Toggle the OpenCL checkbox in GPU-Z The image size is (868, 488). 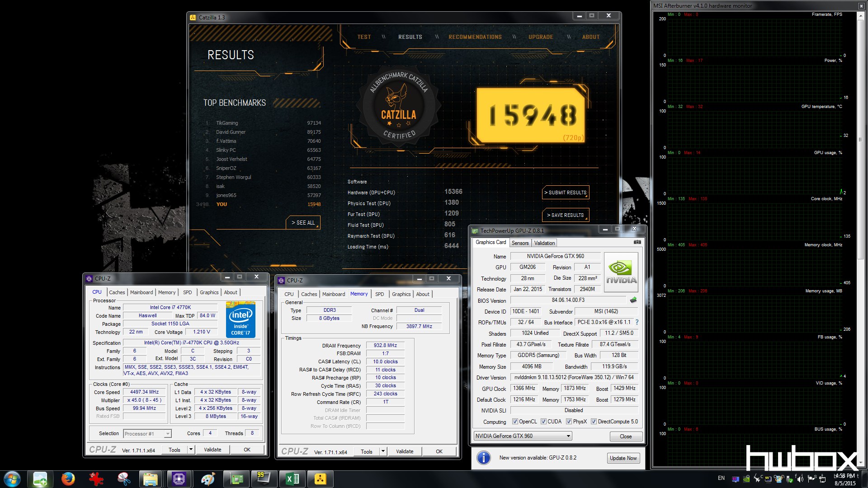point(515,422)
